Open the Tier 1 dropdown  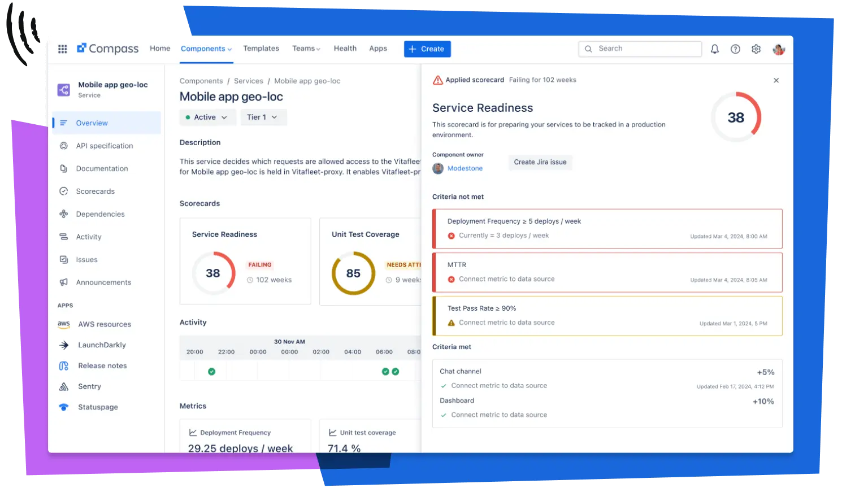(x=263, y=117)
